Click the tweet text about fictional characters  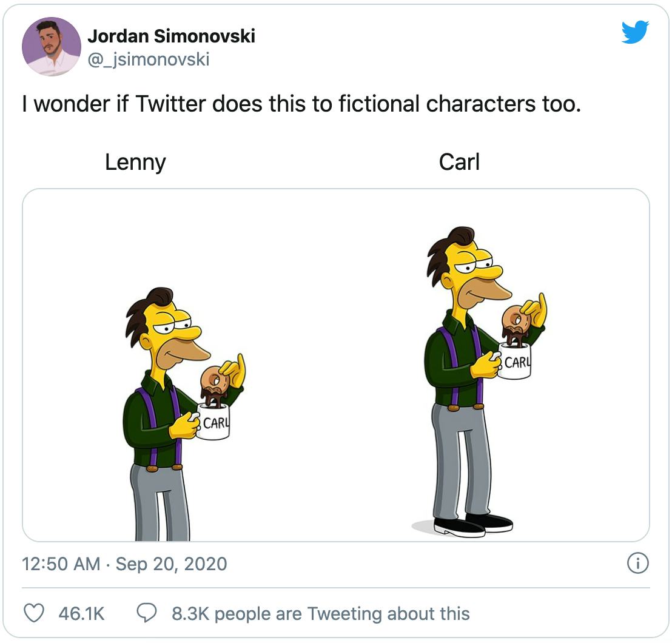point(301,104)
